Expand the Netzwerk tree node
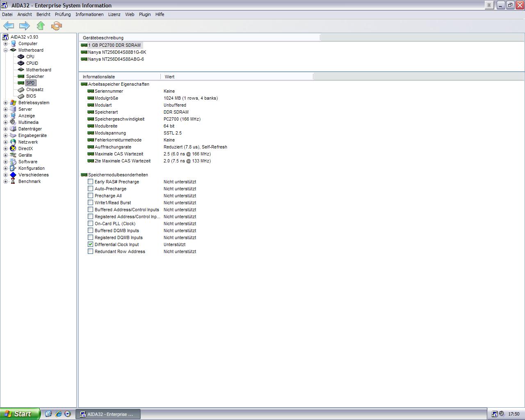The width and height of the screenshot is (525, 420). point(6,142)
